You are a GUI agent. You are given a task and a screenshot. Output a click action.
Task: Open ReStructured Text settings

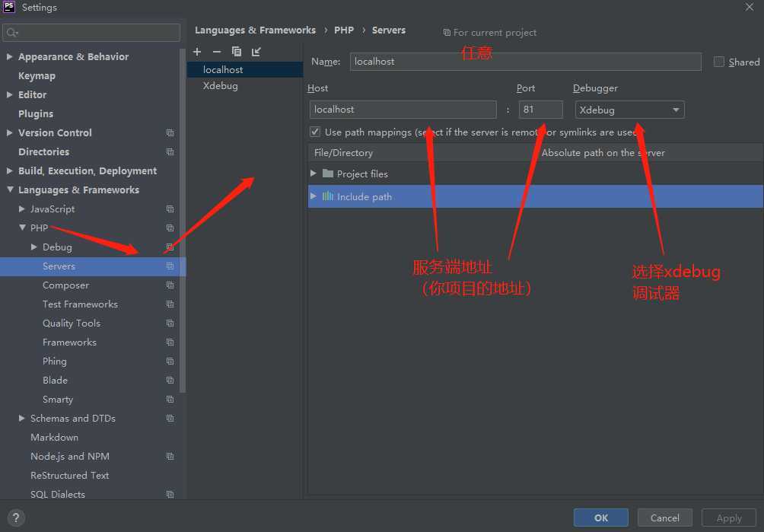coord(69,475)
